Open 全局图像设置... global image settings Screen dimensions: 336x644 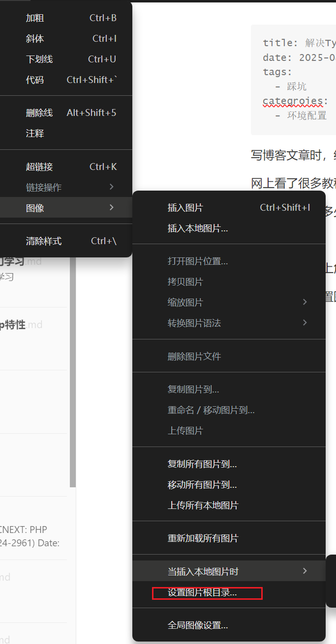click(x=198, y=625)
